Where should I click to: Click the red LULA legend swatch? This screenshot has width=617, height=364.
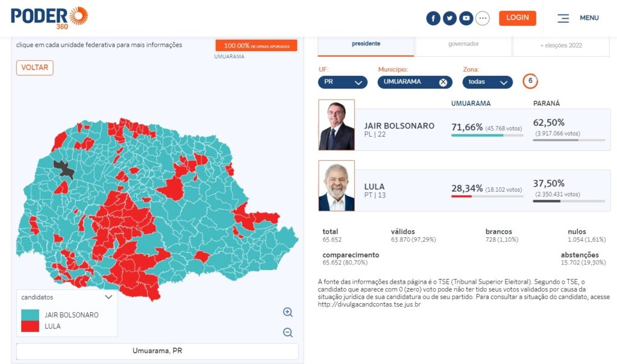pyautogui.click(x=30, y=326)
